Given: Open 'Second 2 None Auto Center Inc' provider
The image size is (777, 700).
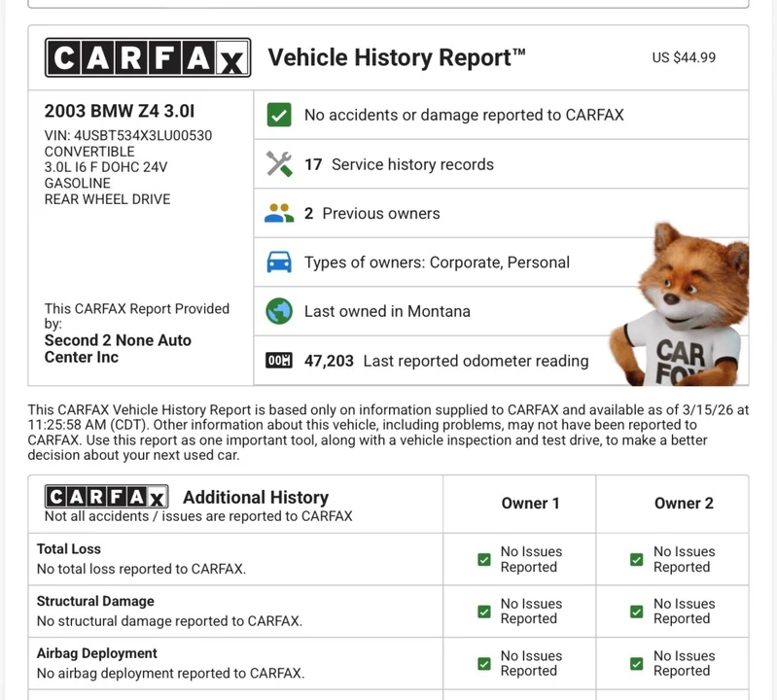Looking at the screenshot, I should point(118,348).
